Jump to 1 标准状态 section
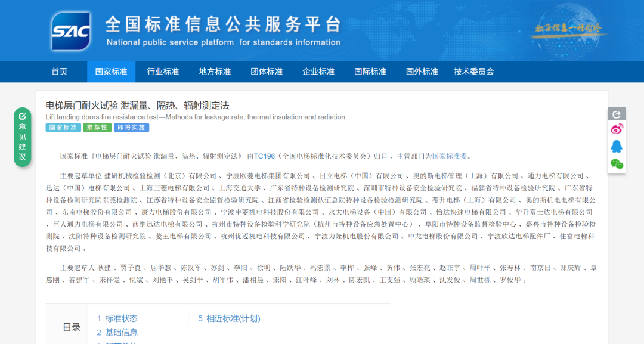 pyautogui.click(x=117, y=318)
